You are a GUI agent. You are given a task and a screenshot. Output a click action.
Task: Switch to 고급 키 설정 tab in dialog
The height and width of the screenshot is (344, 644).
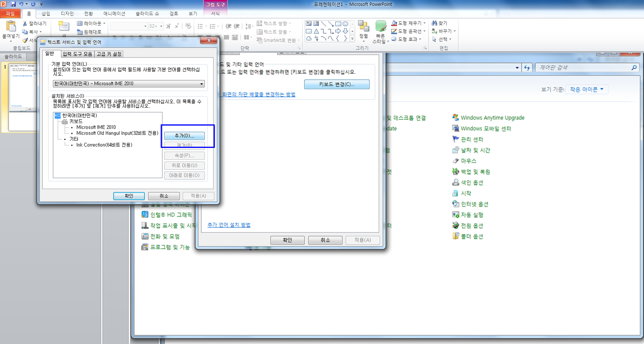[x=109, y=54]
